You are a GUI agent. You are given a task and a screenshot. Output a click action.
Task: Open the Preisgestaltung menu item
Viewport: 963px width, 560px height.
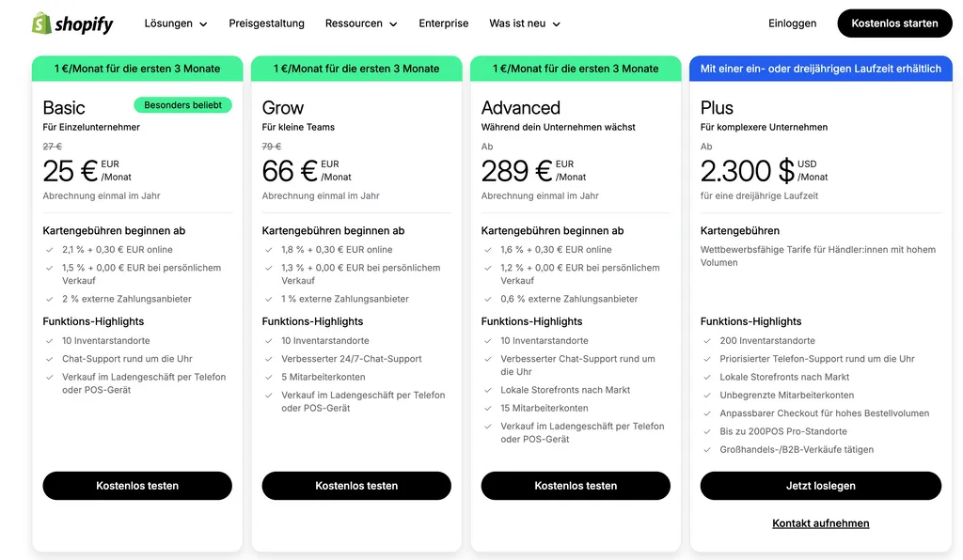coord(267,23)
